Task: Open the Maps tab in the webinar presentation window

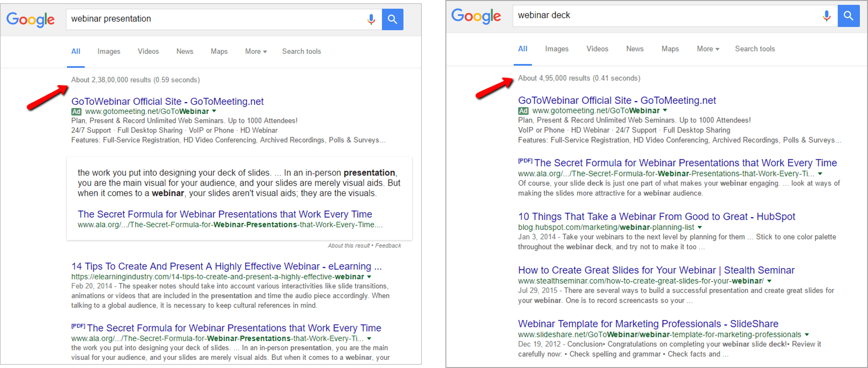Action: pyautogui.click(x=219, y=51)
